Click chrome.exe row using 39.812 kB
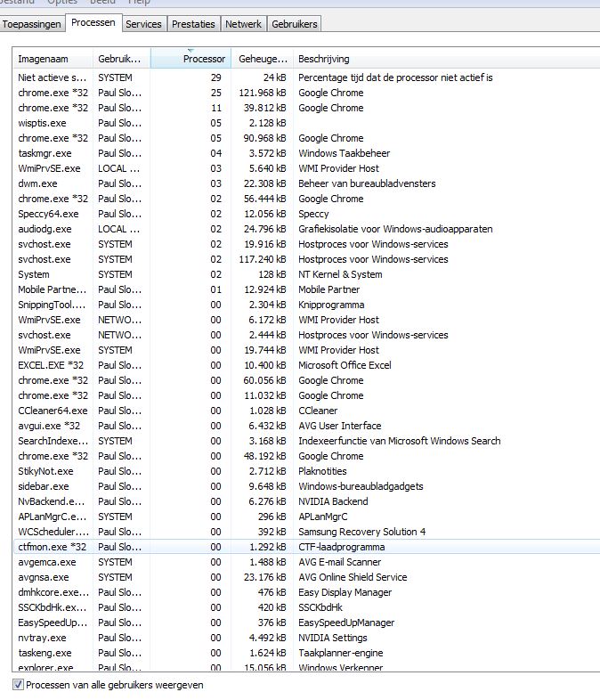 pos(306,108)
